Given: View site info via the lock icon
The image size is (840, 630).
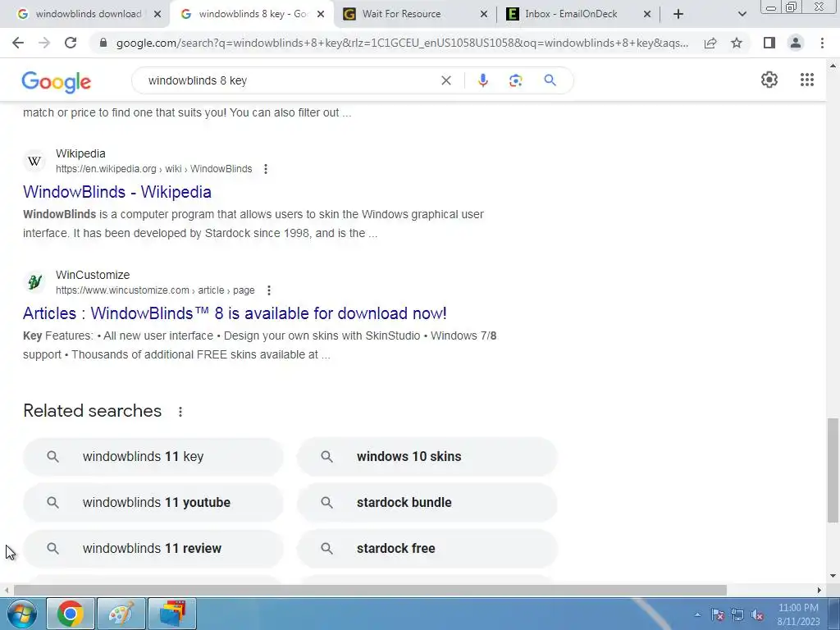Looking at the screenshot, I should [x=103, y=43].
